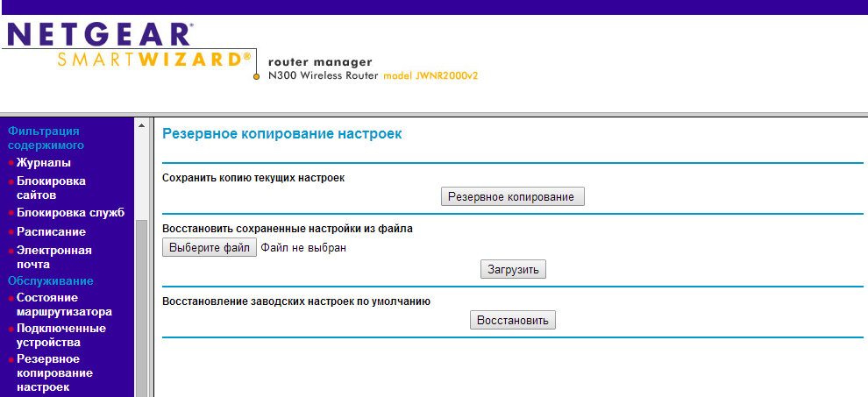Image resolution: width=868 pixels, height=397 pixels.
Task: Open Блокировка сайтов menu item
Action: (x=51, y=188)
